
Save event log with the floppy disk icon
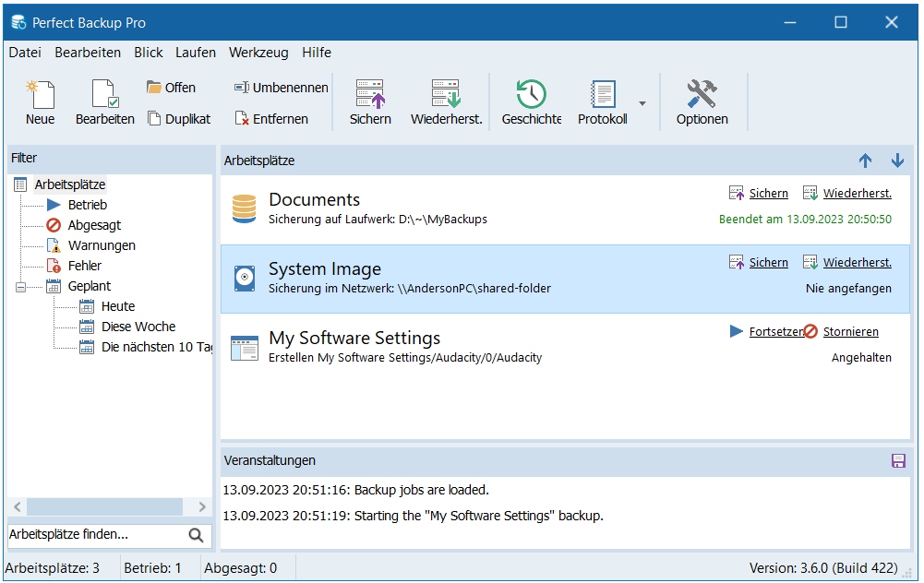tap(898, 460)
